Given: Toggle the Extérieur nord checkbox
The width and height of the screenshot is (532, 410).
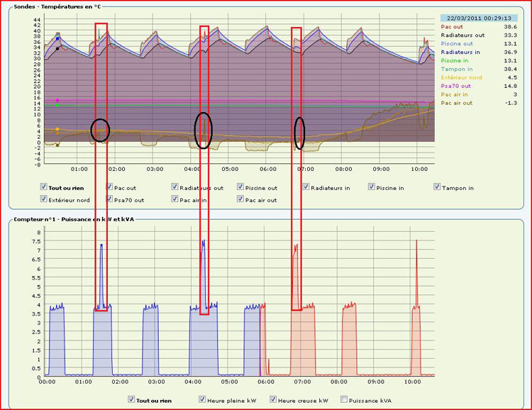Looking at the screenshot, I should tap(44, 200).
